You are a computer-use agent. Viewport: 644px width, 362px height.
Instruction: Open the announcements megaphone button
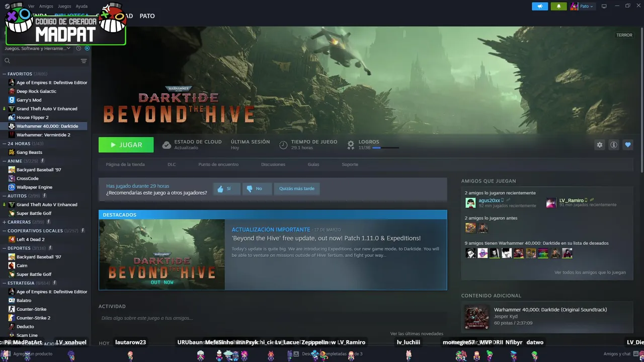540,6
